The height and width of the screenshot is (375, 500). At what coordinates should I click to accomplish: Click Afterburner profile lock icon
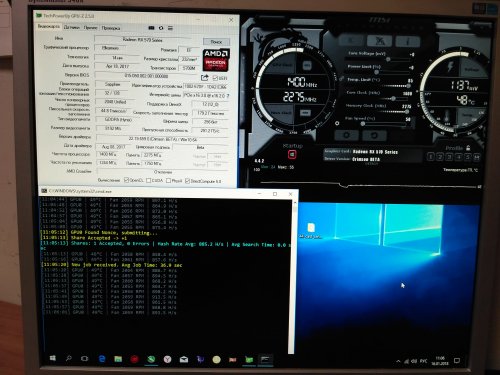pos(468,148)
